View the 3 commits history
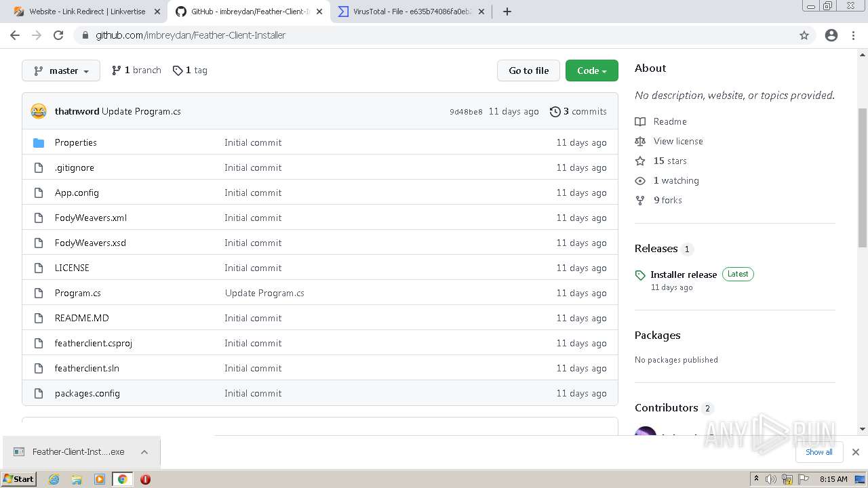Screen dimensions: 868x488 (578, 111)
